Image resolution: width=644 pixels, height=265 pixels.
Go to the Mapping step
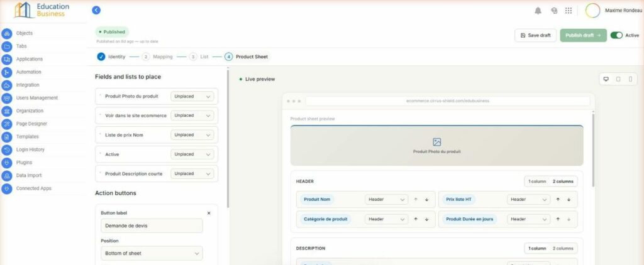coord(158,57)
